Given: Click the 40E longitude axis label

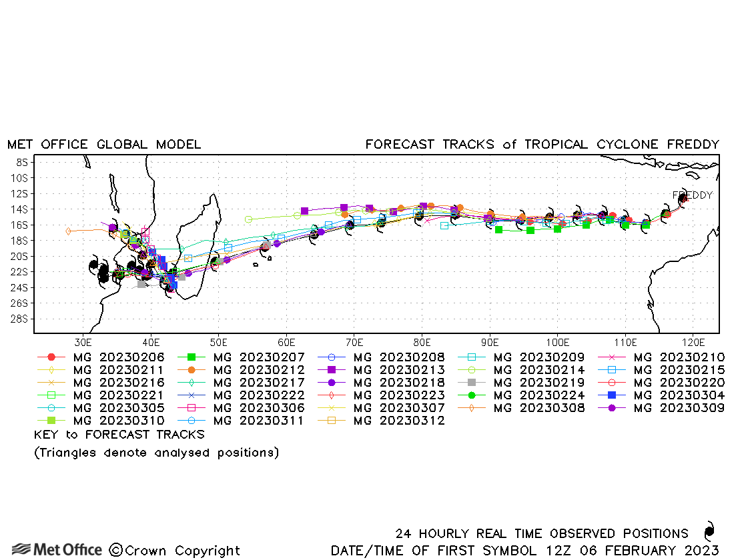Looking at the screenshot, I should tap(151, 343).
